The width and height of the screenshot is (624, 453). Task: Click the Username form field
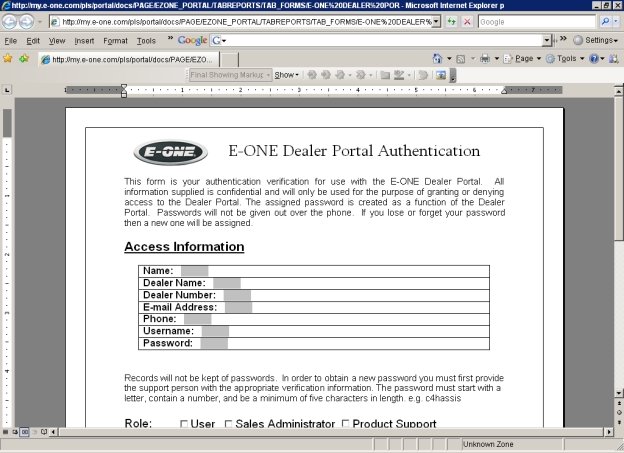[215, 331]
